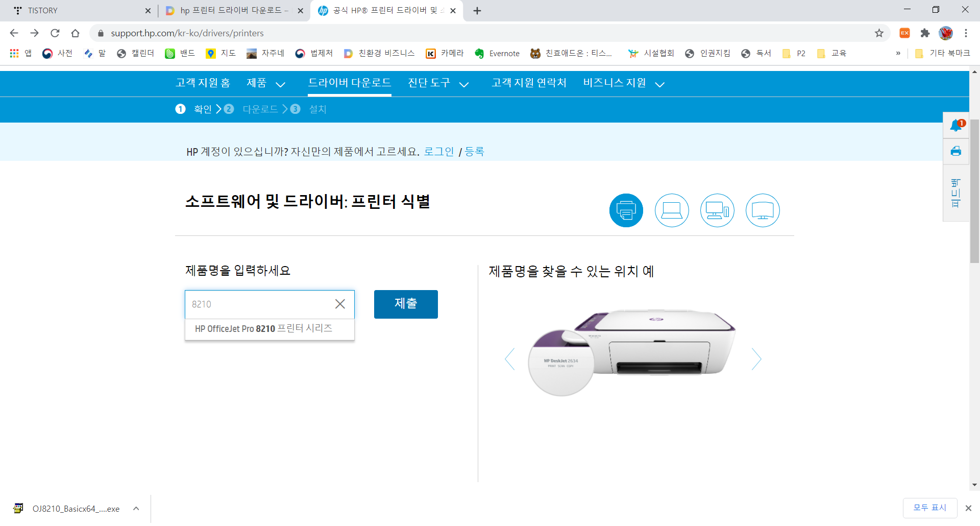Select the desktop PC product type icon
This screenshot has width=980, height=526.
click(x=717, y=210)
